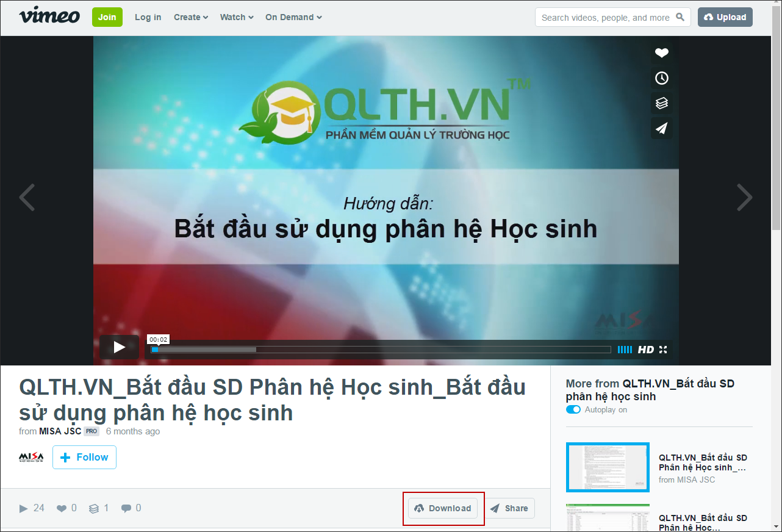Play the video
The height and width of the screenshot is (532, 782).
click(x=120, y=347)
